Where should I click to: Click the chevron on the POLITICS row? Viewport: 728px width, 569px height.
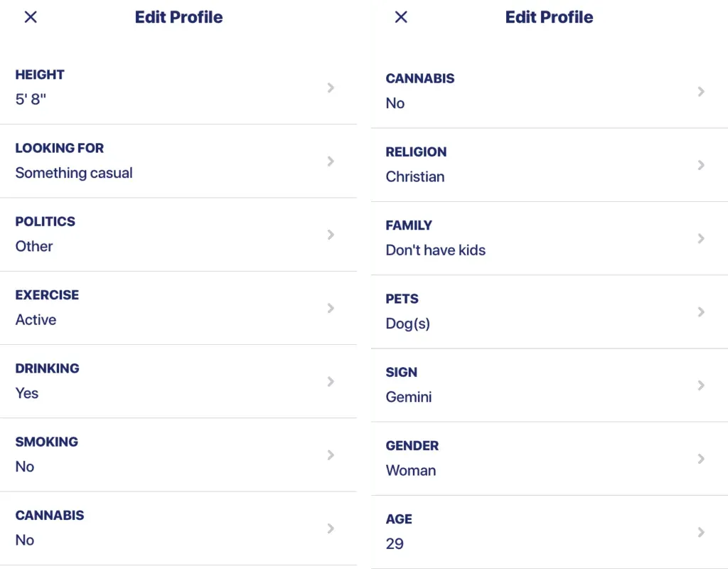pos(330,235)
